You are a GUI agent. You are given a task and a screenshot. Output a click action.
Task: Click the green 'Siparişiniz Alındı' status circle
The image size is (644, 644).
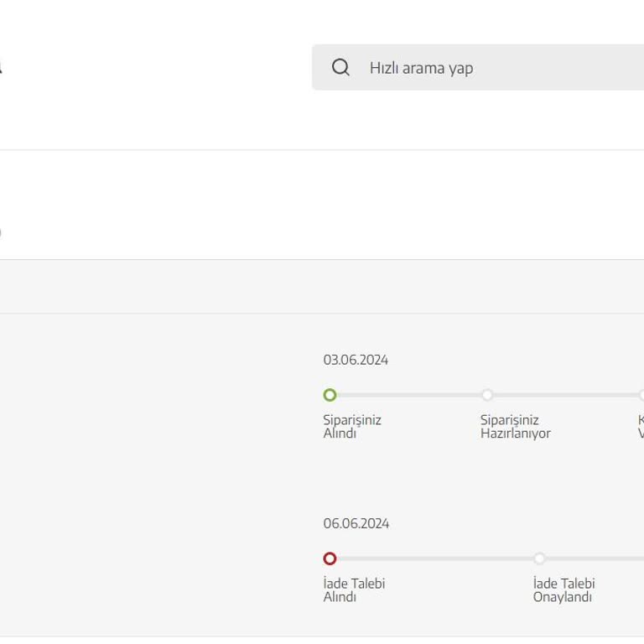(330, 395)
